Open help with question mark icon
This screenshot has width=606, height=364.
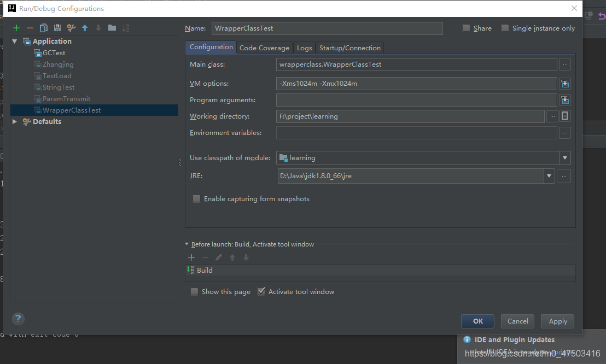18,319
